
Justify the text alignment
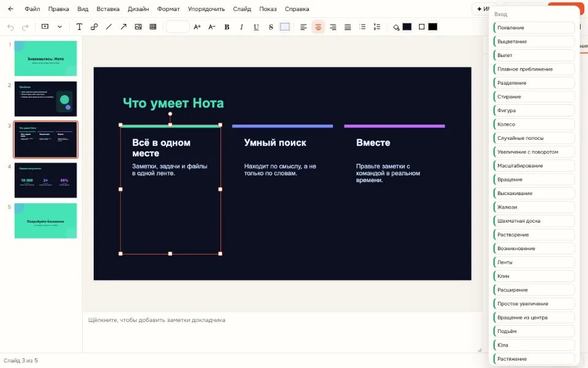click(348, 26)
